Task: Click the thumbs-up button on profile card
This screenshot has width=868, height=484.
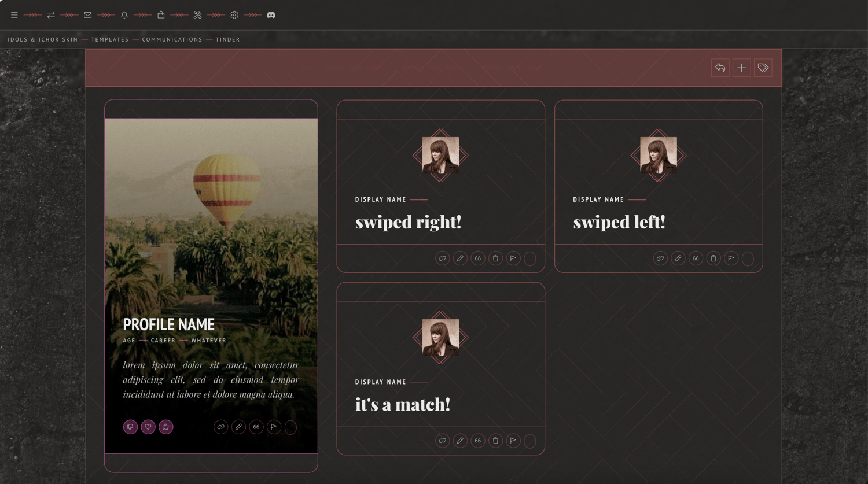Action: click(166, 427)
